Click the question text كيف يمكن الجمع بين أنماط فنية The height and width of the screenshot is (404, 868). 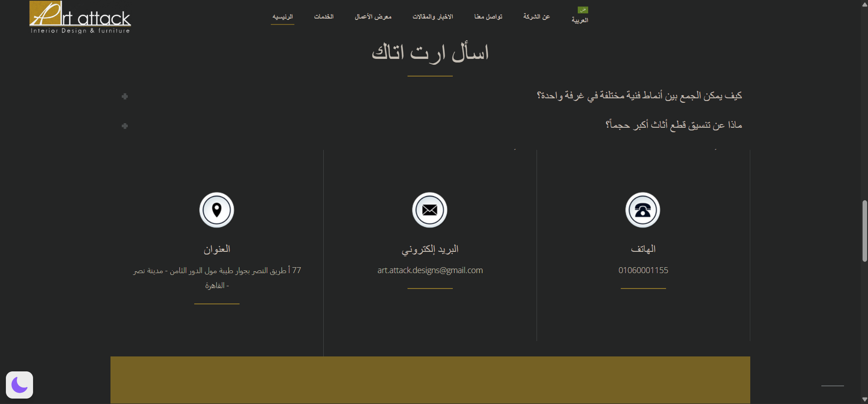(x=639, y=96)
